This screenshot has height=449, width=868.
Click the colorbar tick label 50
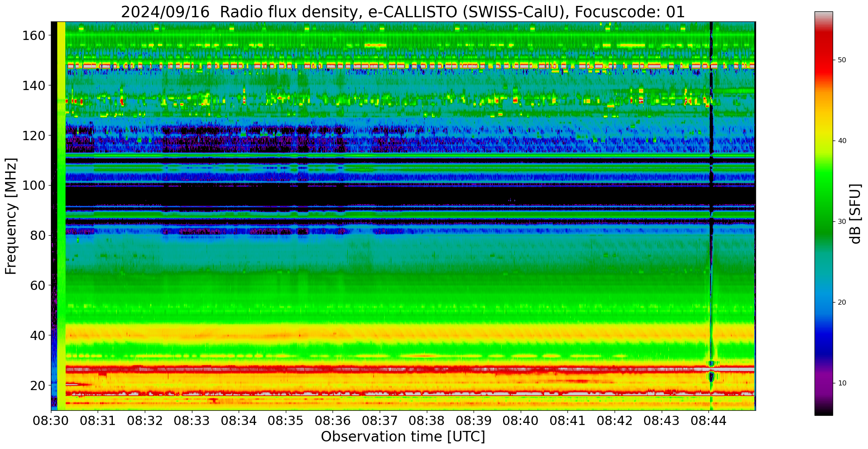(842, 60)
